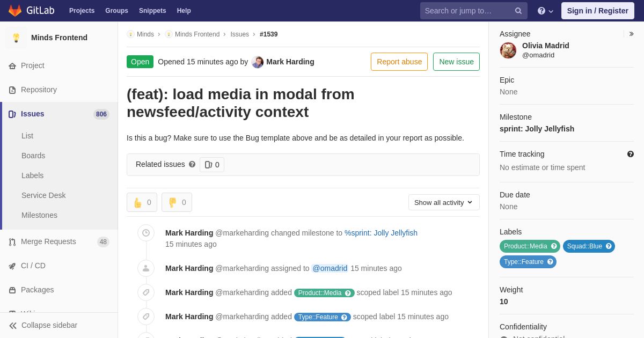
Task: Click the search magnifier icon
Action: pos(518,11)
